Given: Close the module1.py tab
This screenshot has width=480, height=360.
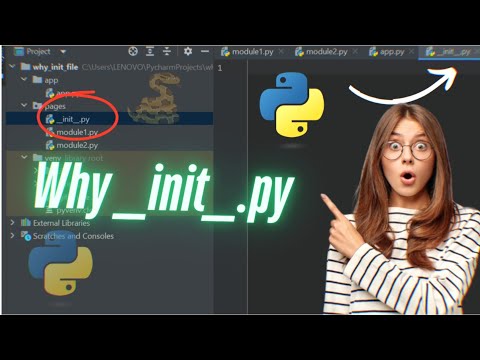Looking at the screenshot, I should click(x=281, y=52).
